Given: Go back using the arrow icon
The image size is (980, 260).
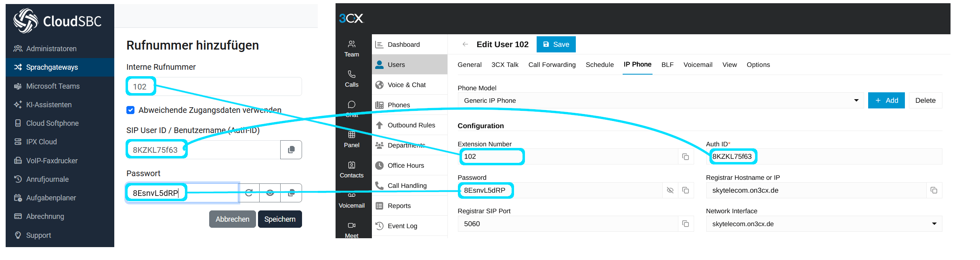Looking at the screenshot, I should tap(465, 44).
